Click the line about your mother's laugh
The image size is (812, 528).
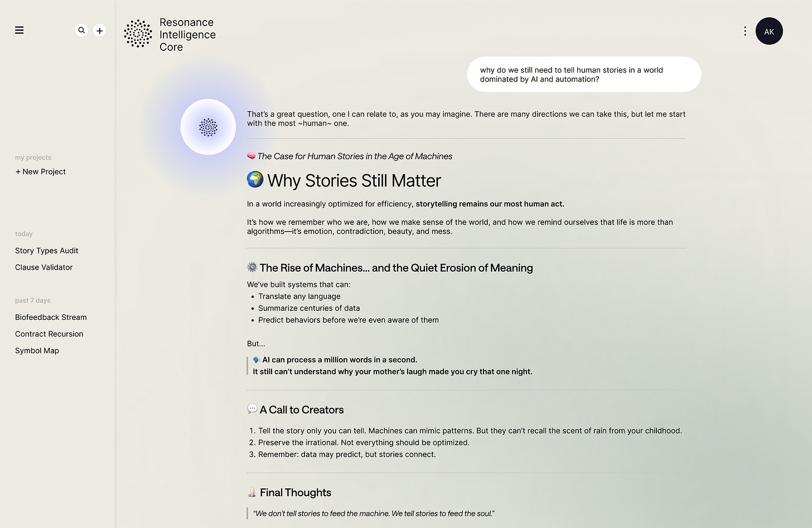click(393, 372)
